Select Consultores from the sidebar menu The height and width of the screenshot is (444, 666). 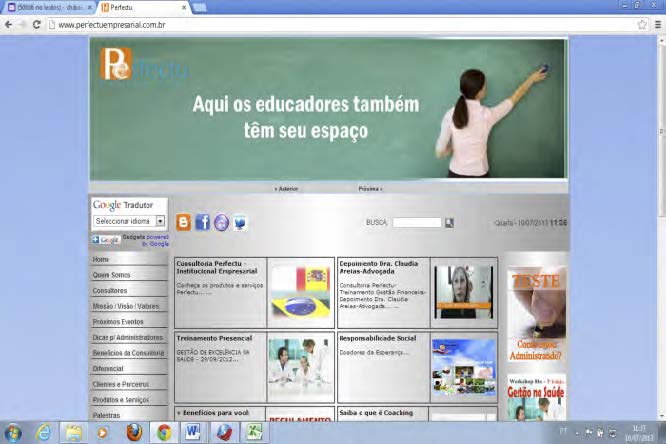pyautogui.click(x=110, y=290)
